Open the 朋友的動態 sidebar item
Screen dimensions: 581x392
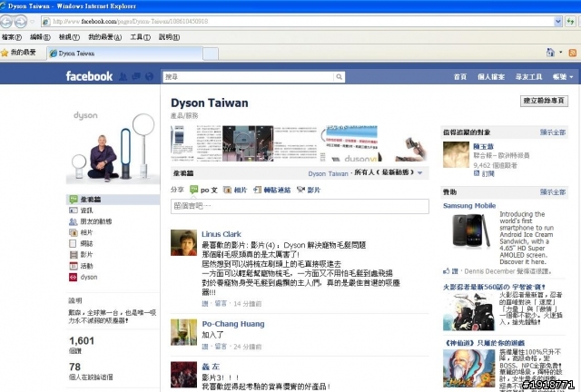[x=91, y=221]
